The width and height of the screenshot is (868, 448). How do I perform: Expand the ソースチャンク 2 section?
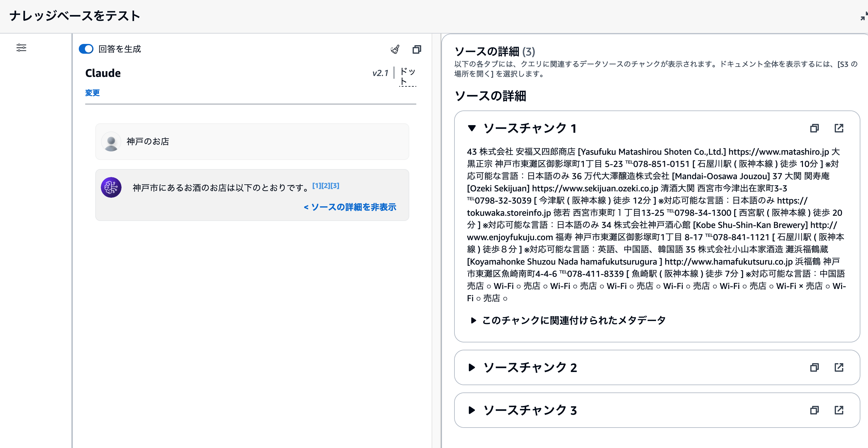pyautogui.click(x=472, y=367)
